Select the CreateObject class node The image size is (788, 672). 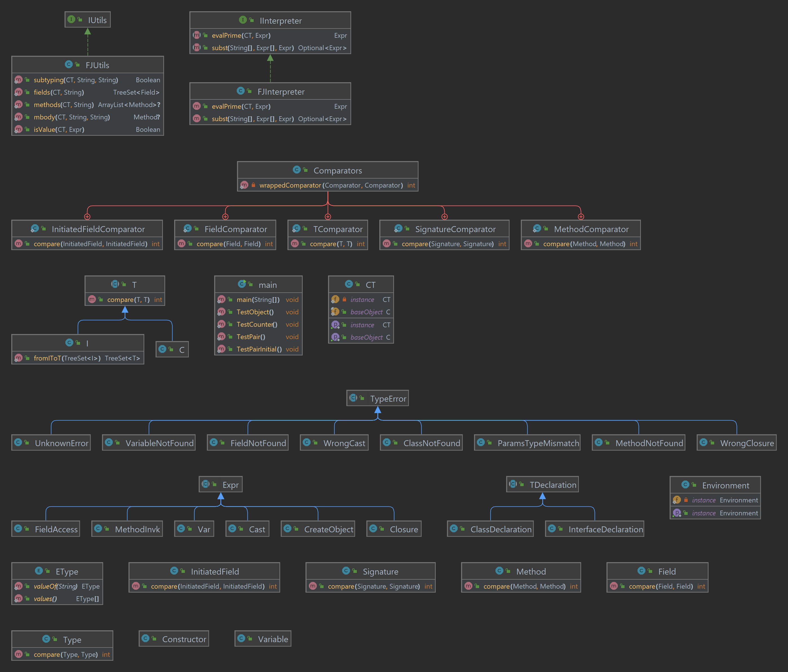click(318, 529)
